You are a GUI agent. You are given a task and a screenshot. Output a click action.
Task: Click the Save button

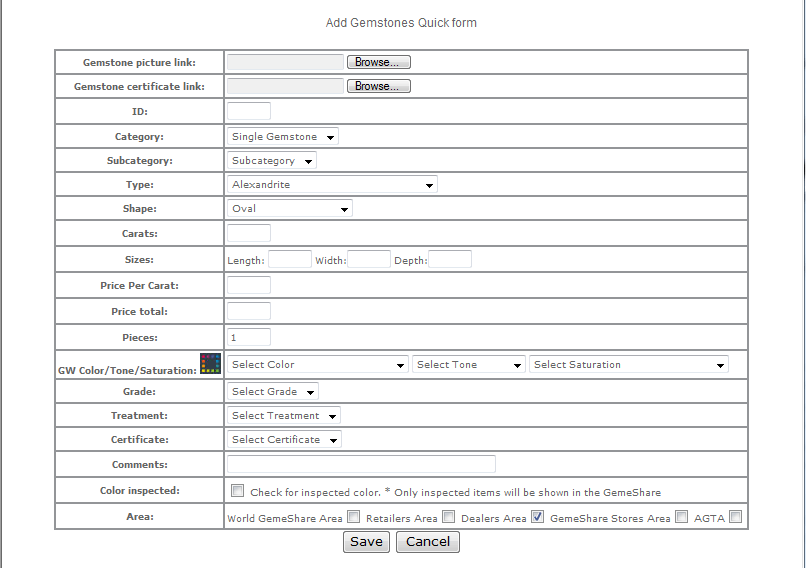366,542
